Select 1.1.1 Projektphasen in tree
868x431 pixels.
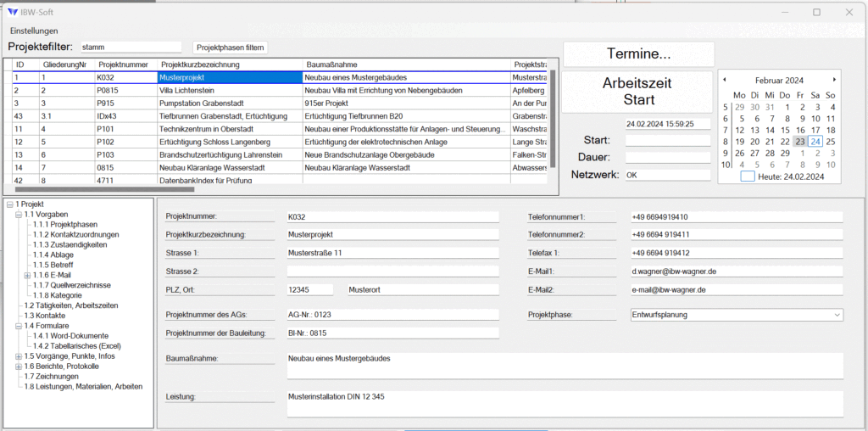click(64, 224)
